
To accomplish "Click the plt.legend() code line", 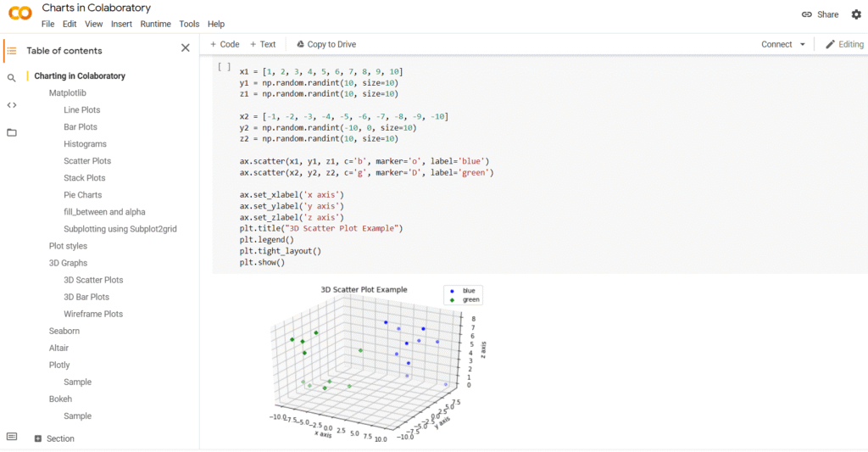I will [267, 240].
